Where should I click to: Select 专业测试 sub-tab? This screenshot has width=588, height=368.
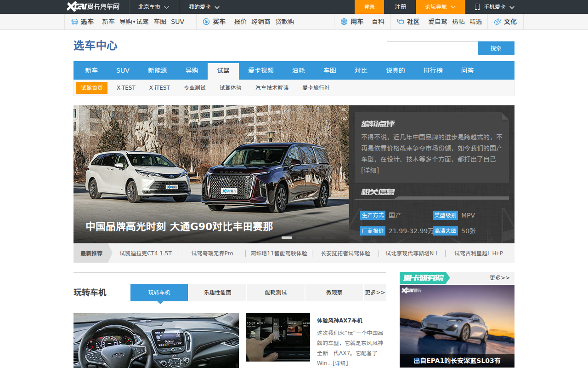tap(195, 88)
